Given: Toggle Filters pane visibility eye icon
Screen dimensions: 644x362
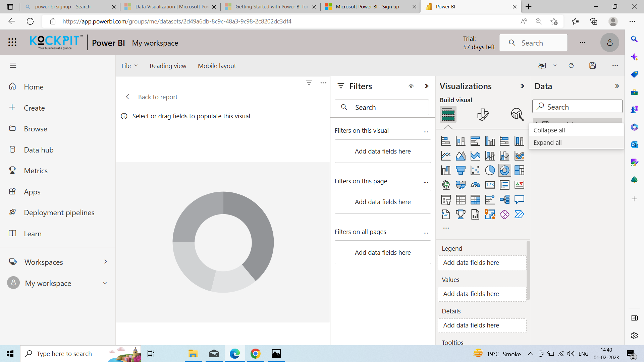Looking at the screenshot, I should 411,86.
